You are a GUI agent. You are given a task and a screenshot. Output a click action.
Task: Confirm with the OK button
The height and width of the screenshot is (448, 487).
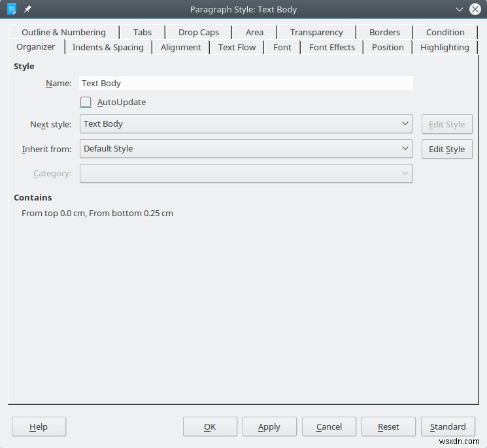(210, 426)
